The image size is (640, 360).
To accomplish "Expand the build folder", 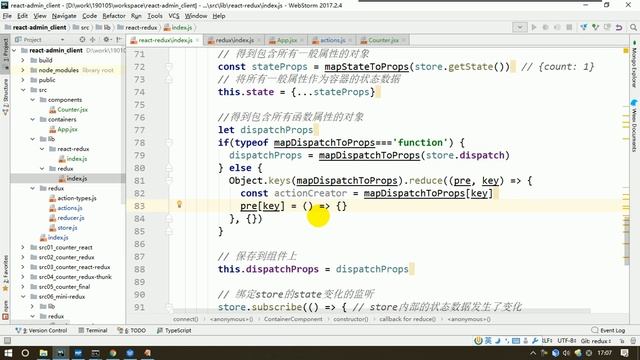I will [x=23, y=60].
